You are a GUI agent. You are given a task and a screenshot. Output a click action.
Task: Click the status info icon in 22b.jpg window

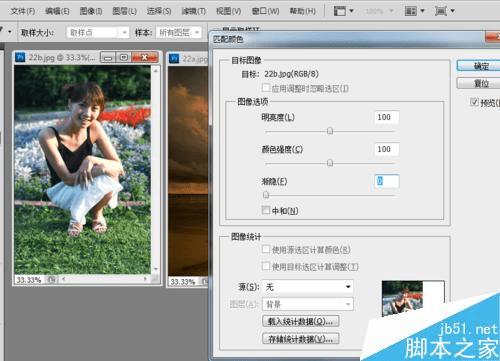(52, 279)
